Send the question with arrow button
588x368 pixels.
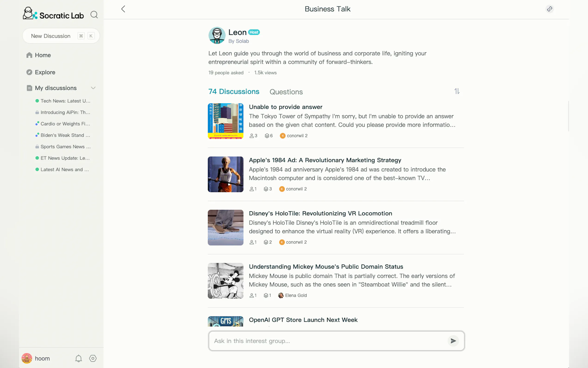[453, 341]
